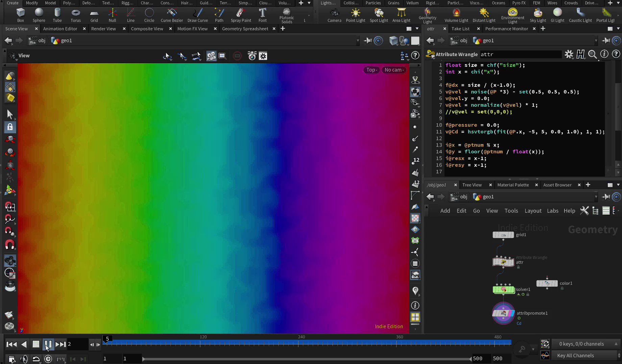Create a Sphere from the shelf
The width and height of the screenshot is (622, 364).
click(39, 15)
